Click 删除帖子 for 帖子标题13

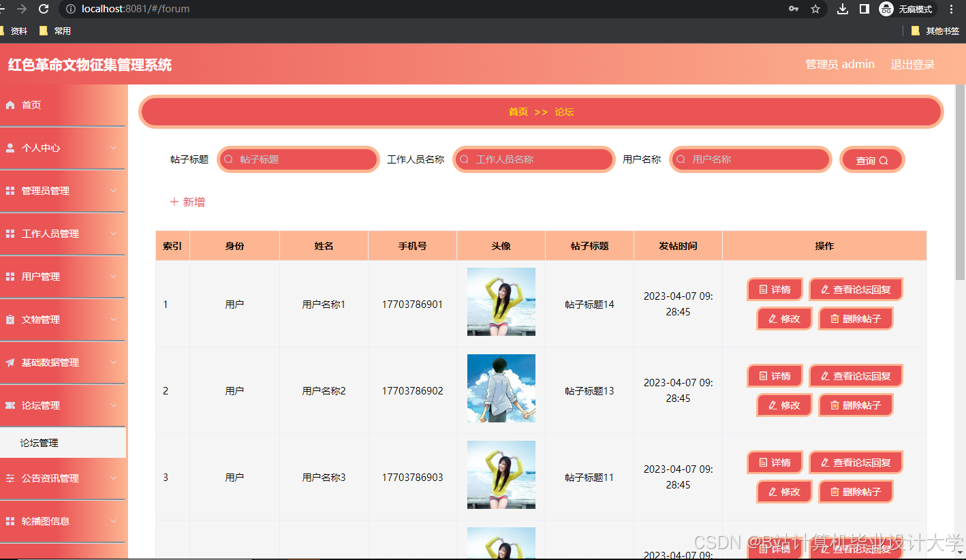[856, 405]
